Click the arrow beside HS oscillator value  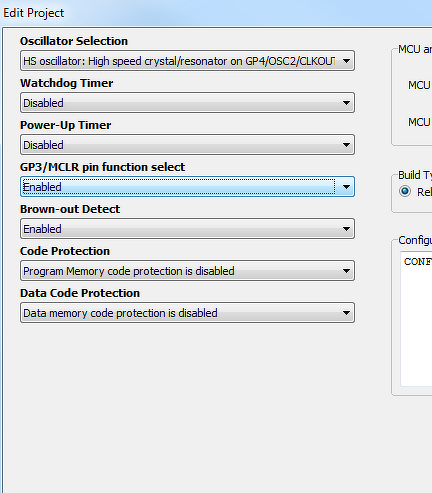(x=346, y=61)
